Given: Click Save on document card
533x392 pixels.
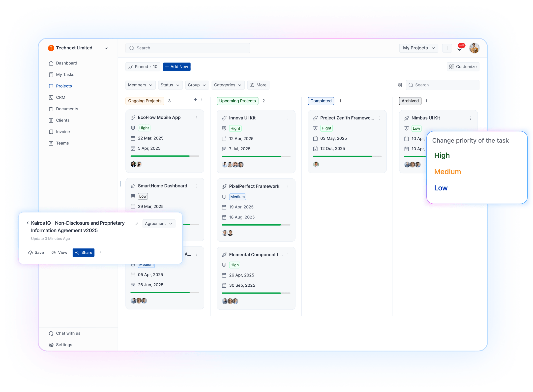Looking at the screenshot, I should pyautogui.click(x=36, y=253).
